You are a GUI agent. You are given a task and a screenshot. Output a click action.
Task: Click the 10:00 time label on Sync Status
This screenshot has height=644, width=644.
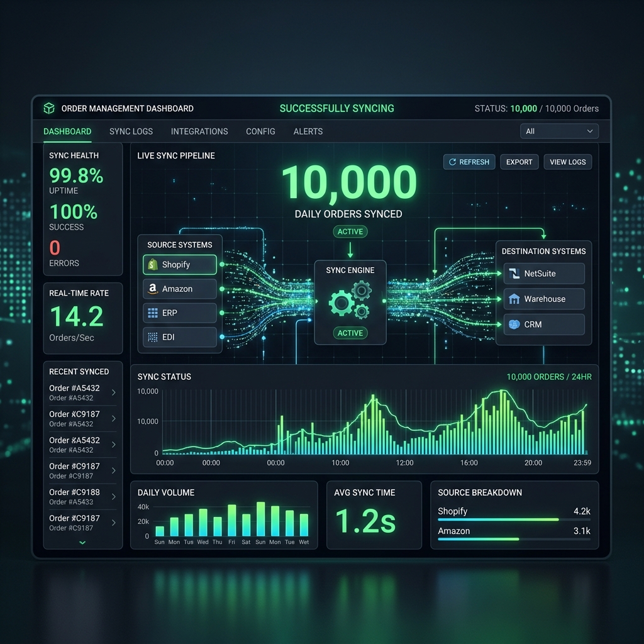pos(340,463)
